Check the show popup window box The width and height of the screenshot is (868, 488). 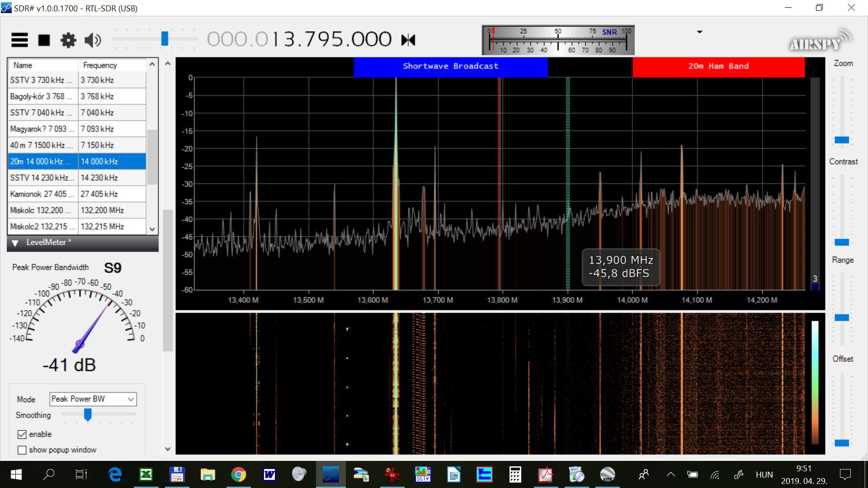22,450
